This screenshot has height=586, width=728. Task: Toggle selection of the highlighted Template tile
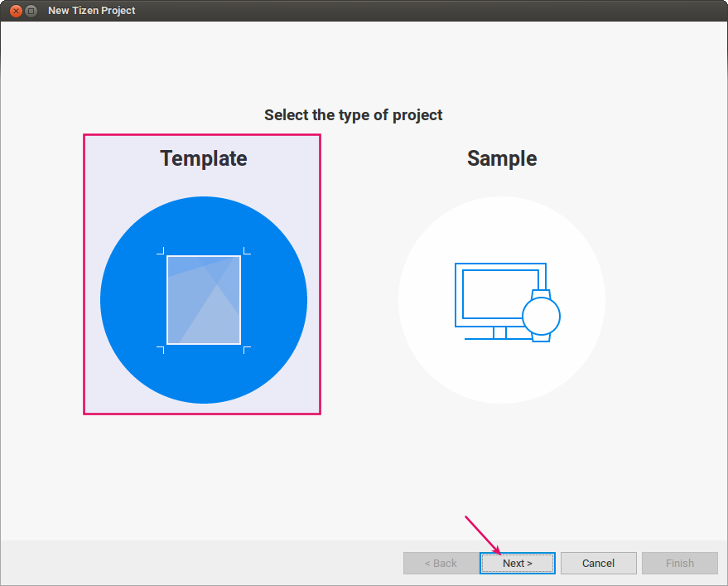(201, 274)
